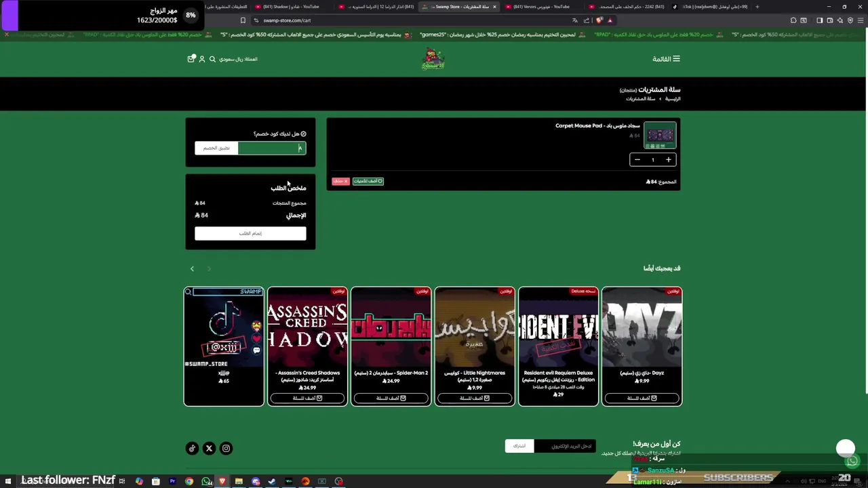Add Little Nightmares to cart
The image size is (868, 488).
point(475,398)
